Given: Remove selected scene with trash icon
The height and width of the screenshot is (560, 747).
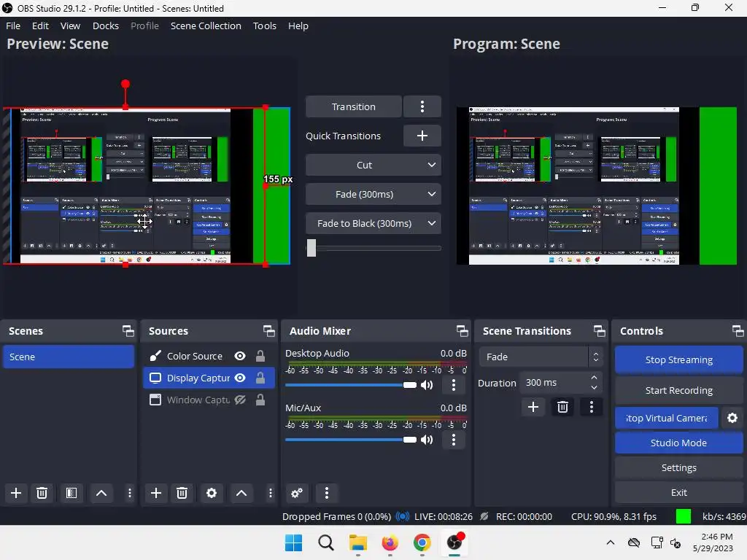Looking at the screenshot, I should (42, 493).
